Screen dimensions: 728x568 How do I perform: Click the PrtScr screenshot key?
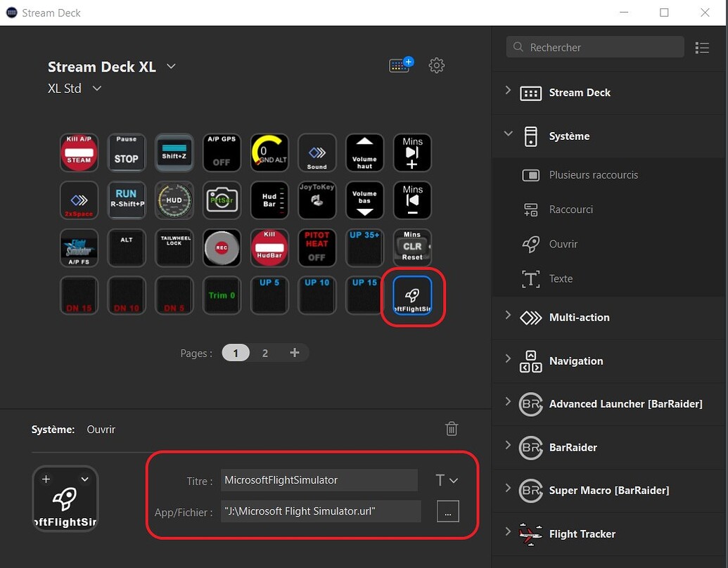pos(222,200)
